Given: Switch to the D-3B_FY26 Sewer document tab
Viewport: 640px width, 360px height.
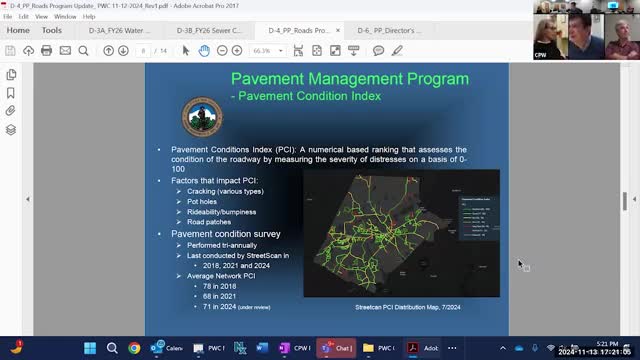Looking at the screenshot, I should click(x=209, y=31).
